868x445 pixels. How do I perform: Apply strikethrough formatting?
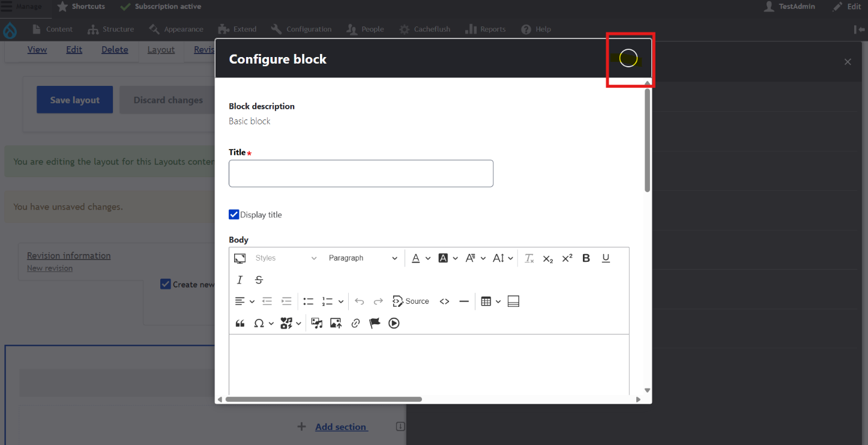pos(259,280)
